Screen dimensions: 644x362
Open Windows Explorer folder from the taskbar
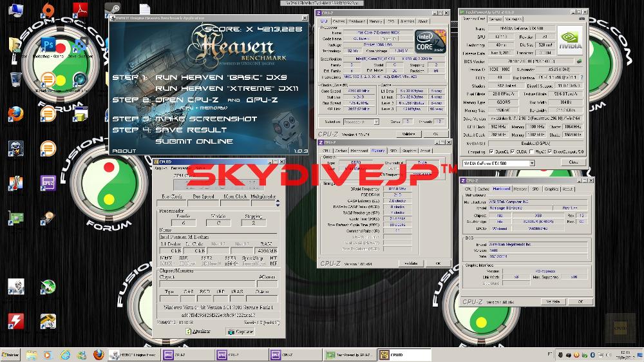coord(31,355)
